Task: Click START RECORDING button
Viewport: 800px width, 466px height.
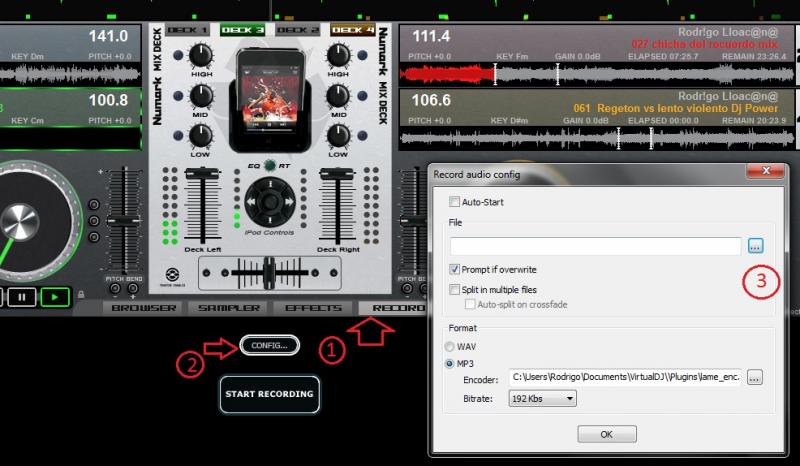Action: click(269, 394)
